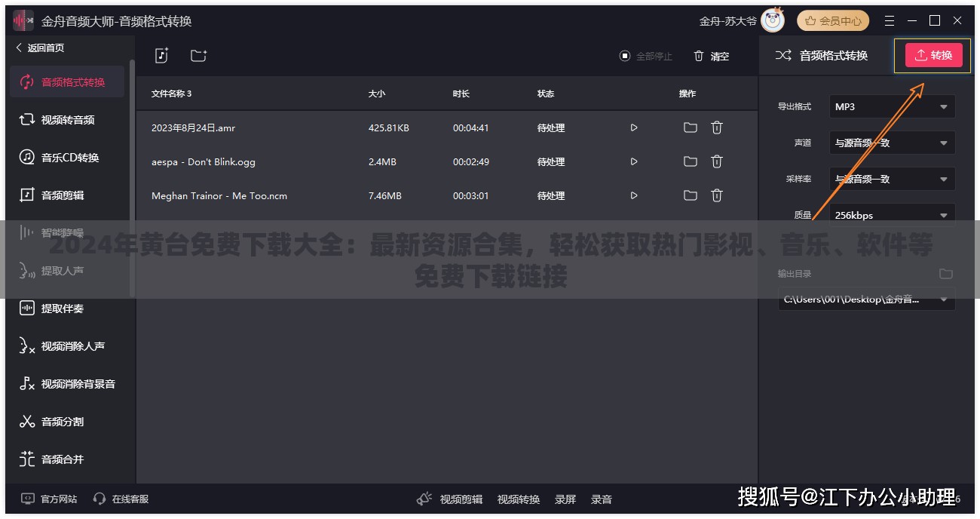Image resolution: width=980 pixels, height=519 pixels.
Task: Select the 2023年8月24日.amr file name
Action: click(x=193, y=127)
